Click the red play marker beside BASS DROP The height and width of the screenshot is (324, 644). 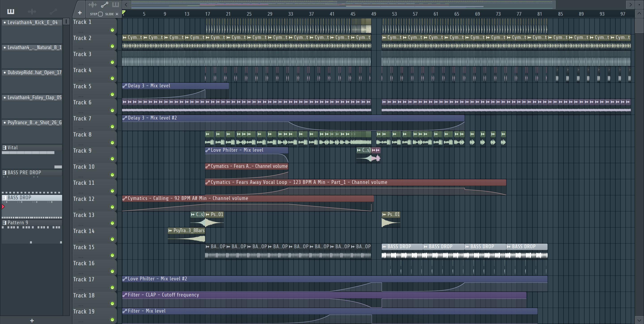tap(3, 207)
